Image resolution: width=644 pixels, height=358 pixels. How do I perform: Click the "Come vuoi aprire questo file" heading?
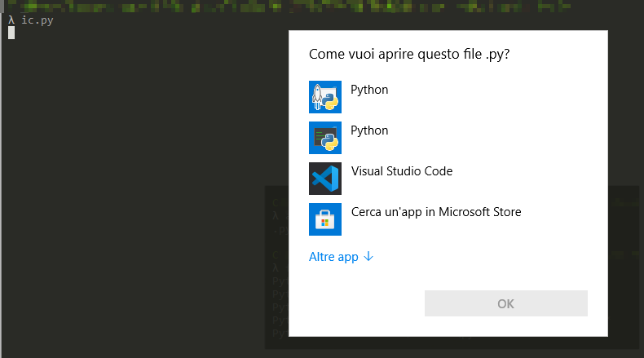coord(415,55)
